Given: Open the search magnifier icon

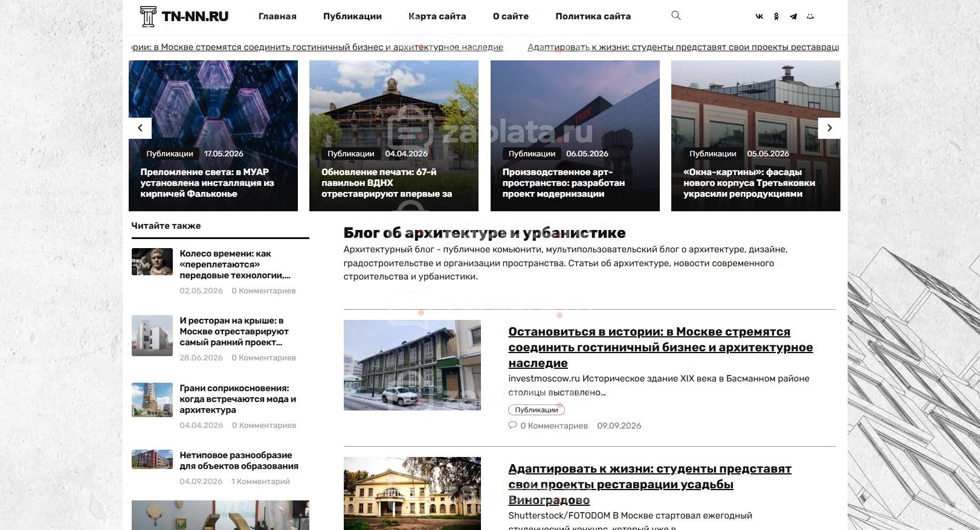Looking at the screenshot, I should click(x=676, y=16).
